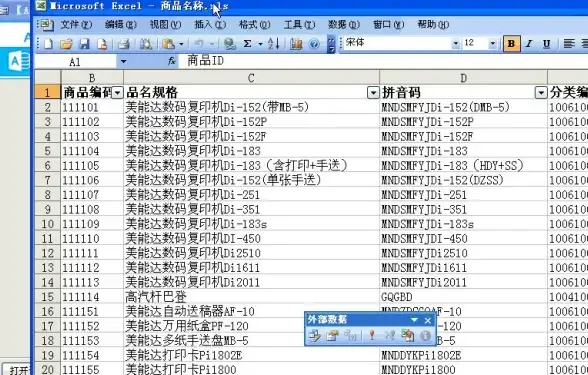
Task: Open the 品名规格 filter dropdown
Action: coord(373,93)
